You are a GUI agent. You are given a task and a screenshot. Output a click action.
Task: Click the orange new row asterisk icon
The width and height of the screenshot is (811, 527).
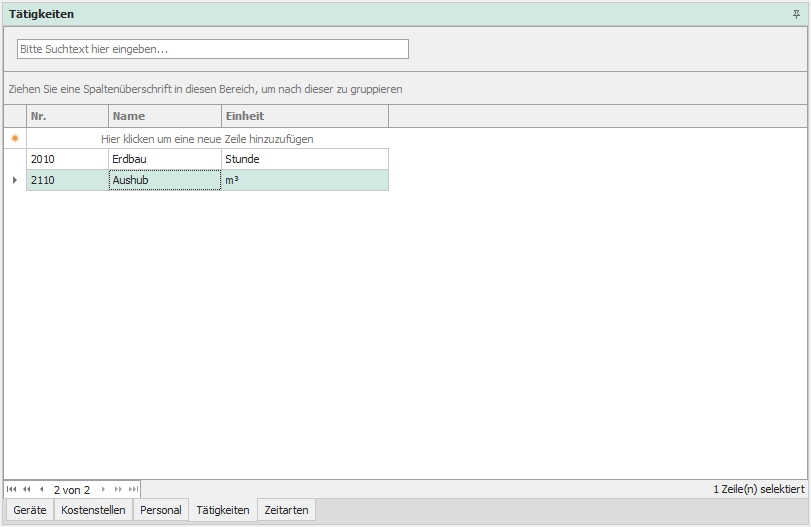15,139
